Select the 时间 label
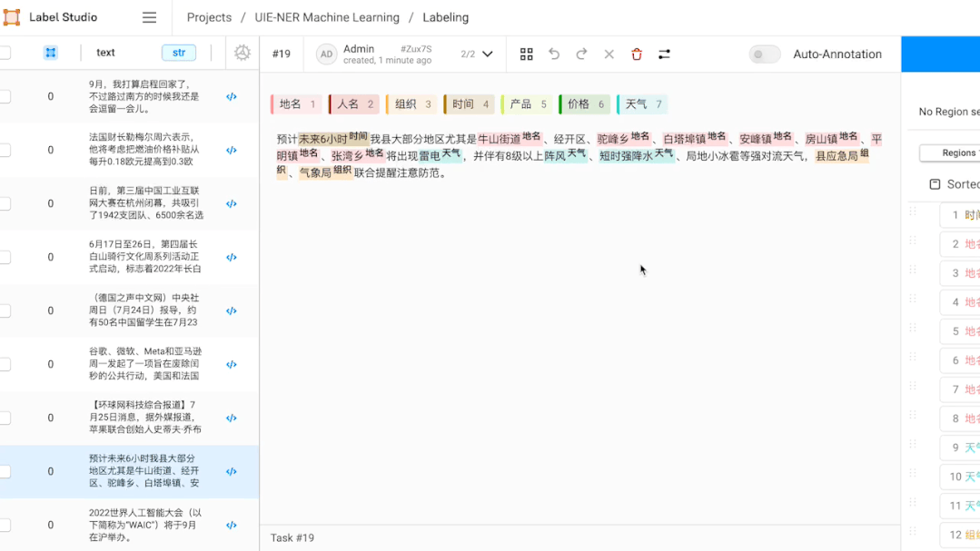The height and width of the screenshot is (551, 980). (x=469, y=104)
